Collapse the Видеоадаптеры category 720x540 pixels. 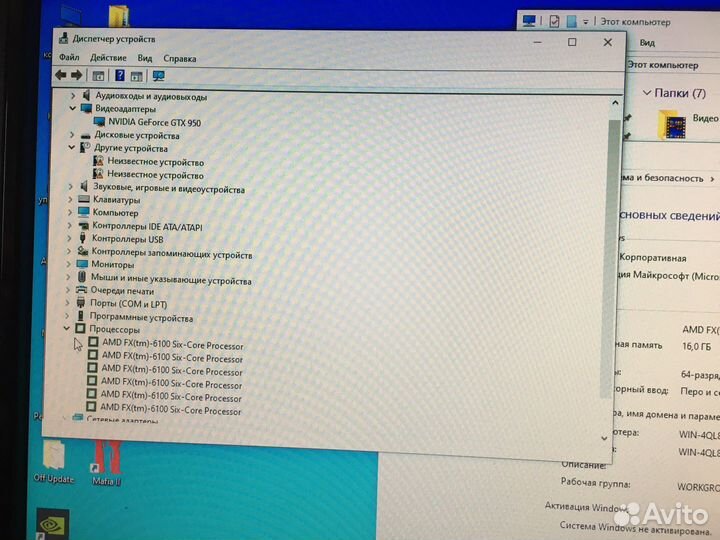(x=72, y=108)
